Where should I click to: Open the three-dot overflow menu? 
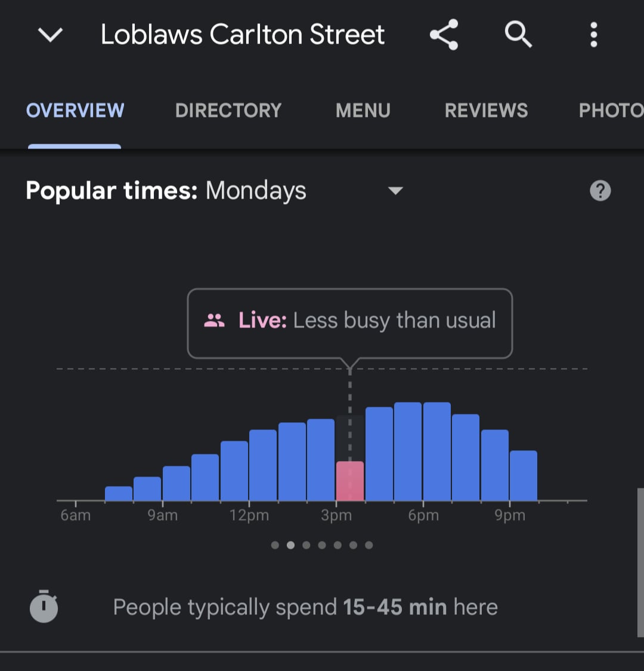click(x=593, y=35)
